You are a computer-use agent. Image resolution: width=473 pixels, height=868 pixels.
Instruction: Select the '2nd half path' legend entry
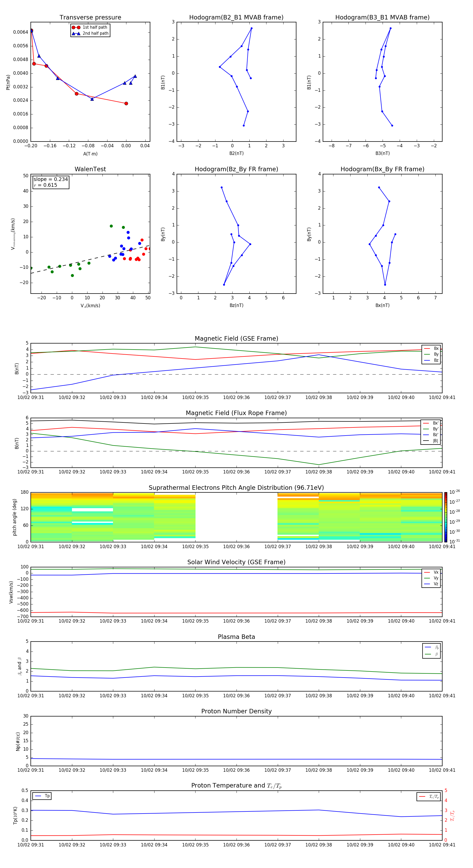pos(90,33)
